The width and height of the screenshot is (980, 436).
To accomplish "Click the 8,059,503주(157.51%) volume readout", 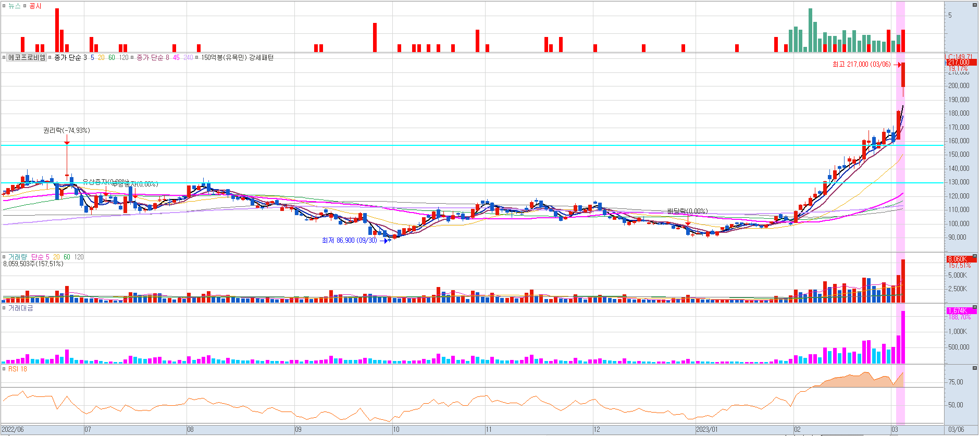I will (33, 264).
